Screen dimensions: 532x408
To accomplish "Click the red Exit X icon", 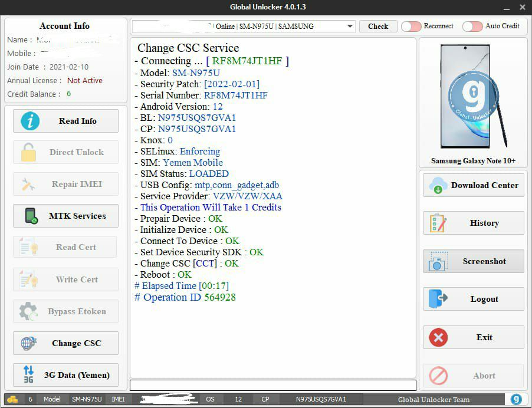I will 438,337.
